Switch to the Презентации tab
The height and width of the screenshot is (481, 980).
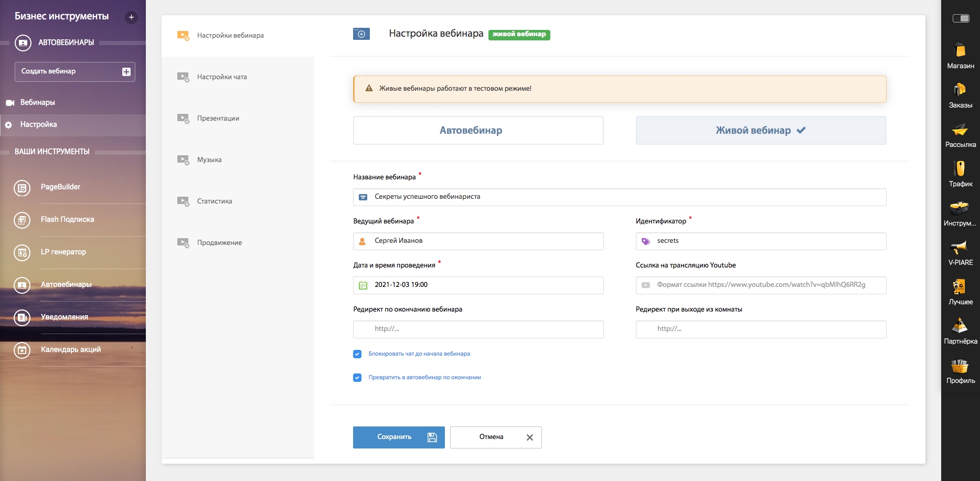238,119
